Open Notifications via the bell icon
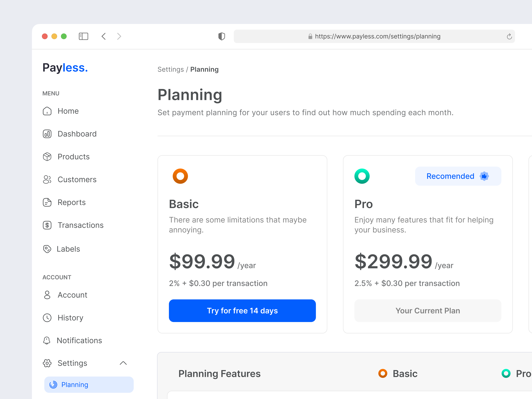Image resolution: width=532 pixels, height=399 pixels. [x=47, y=340]
